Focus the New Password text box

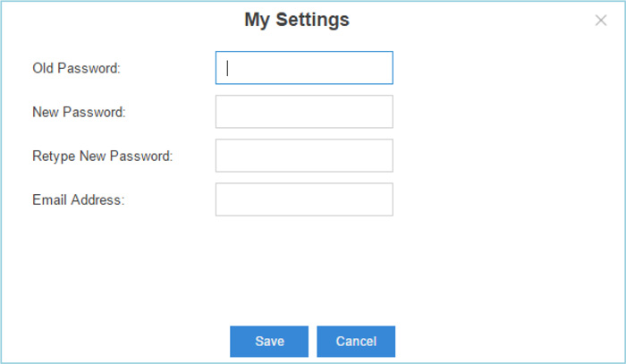[304, 112]
